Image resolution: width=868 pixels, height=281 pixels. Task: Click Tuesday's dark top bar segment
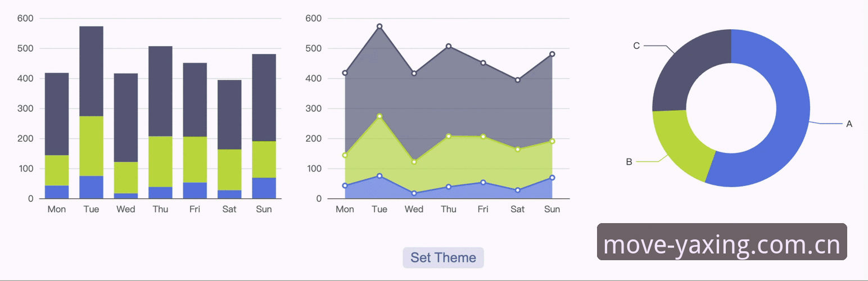click(x=91, y=71)
